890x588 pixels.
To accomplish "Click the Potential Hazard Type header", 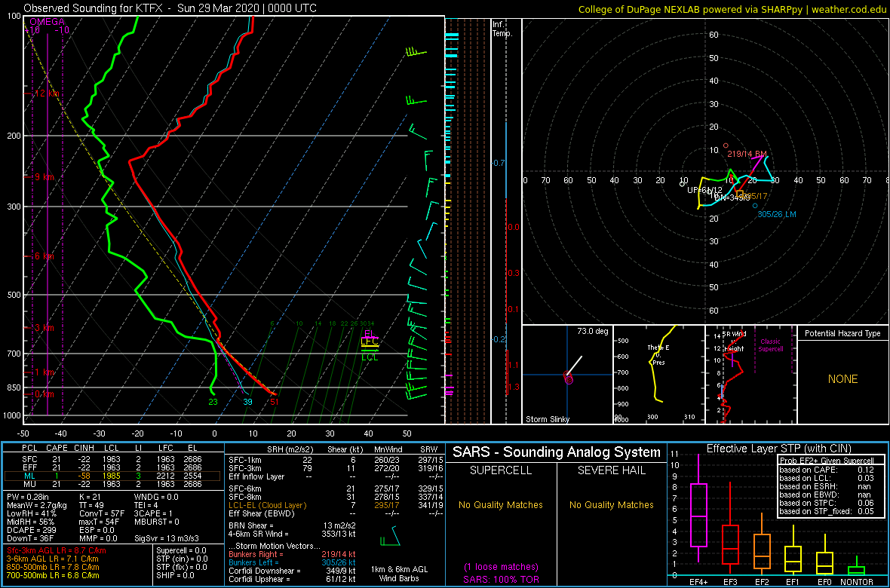I will tap(842, 333).
